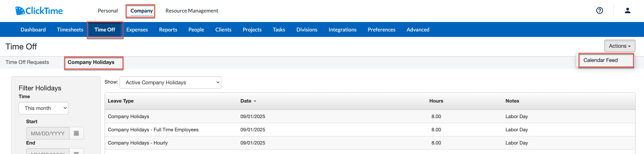Go to the Dashboard tab
Screen dimensions: 644x154
click(33, 30)
